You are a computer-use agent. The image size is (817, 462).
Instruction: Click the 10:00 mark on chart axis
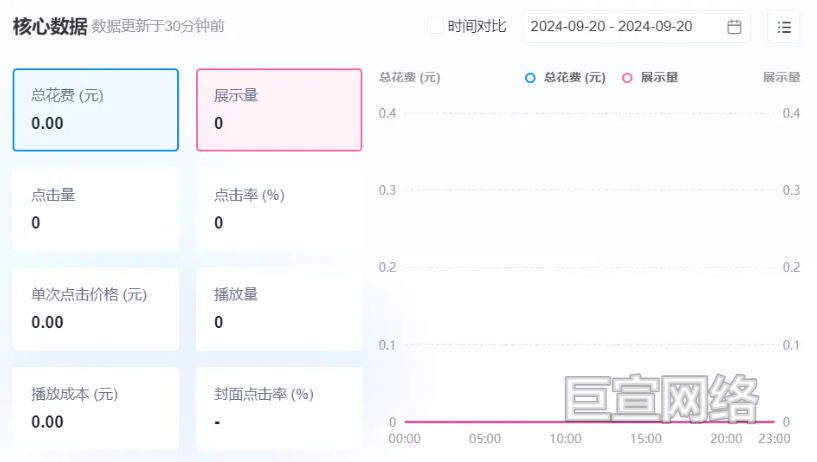pyautogui.click(x=565, y=439)
